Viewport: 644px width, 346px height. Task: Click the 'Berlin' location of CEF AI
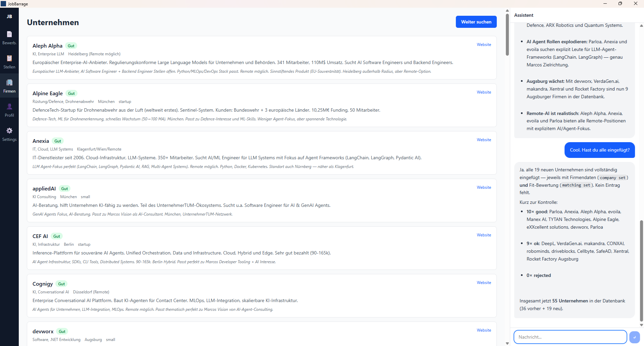[x=69, y=244]
